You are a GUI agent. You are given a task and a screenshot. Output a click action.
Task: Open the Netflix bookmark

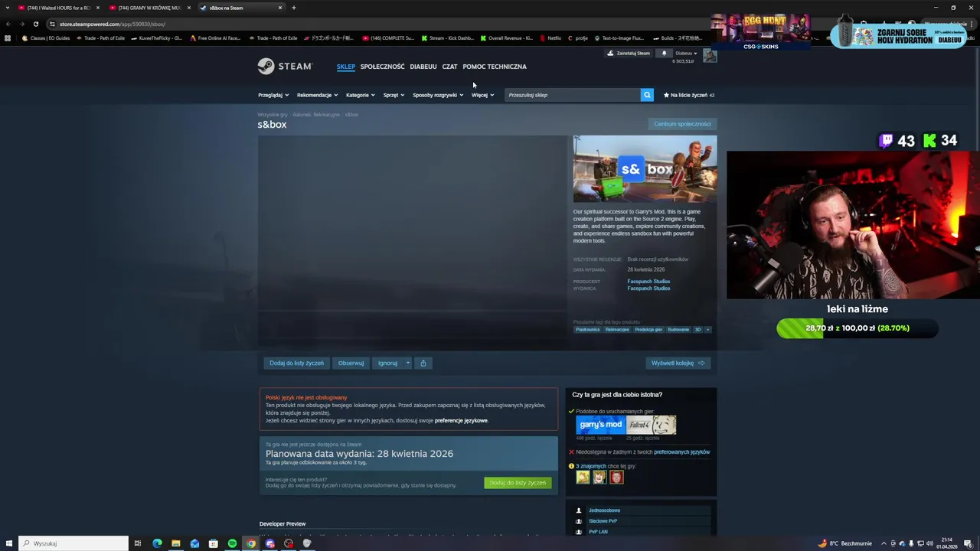[x=550, y=37]
